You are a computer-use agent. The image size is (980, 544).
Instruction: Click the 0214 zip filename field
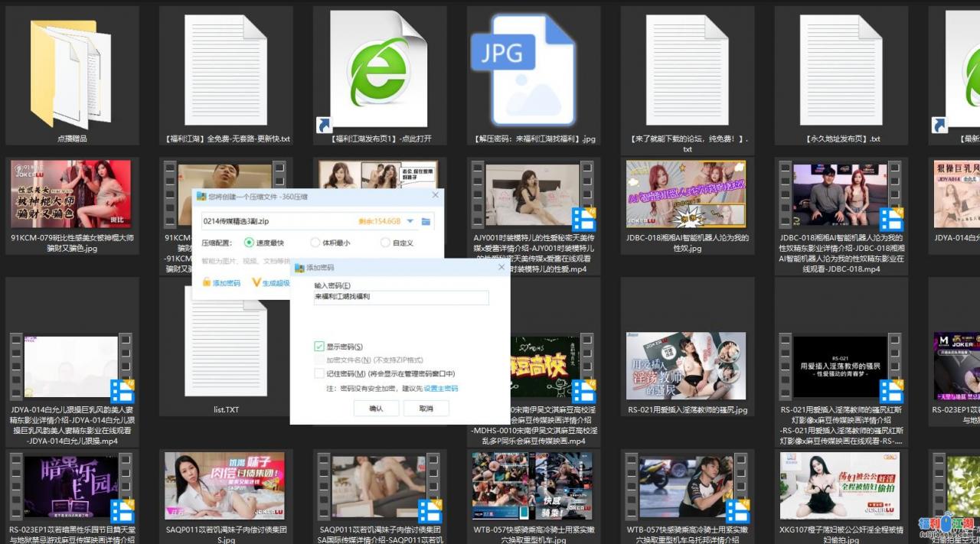pyautogui.click(x=276, y=221)
